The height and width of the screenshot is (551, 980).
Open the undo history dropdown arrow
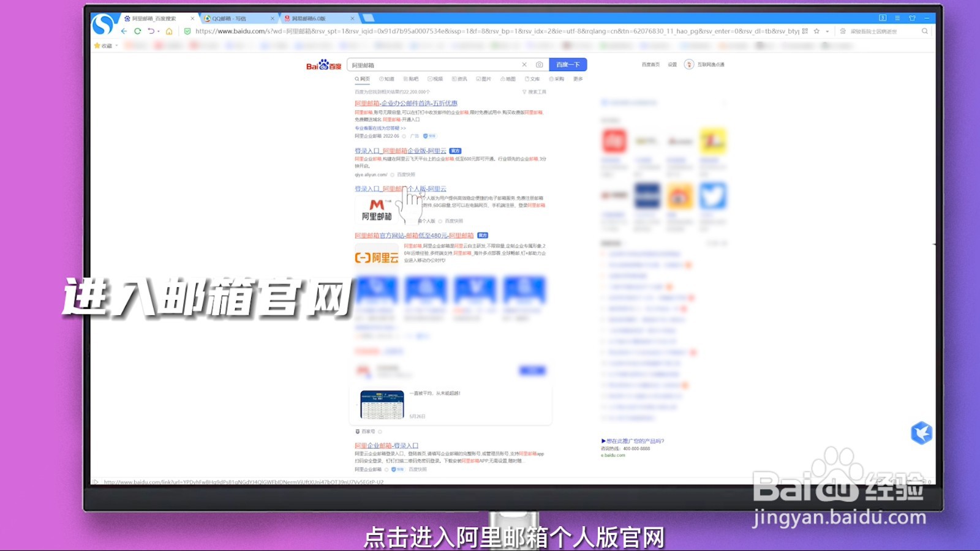(159, 31)
